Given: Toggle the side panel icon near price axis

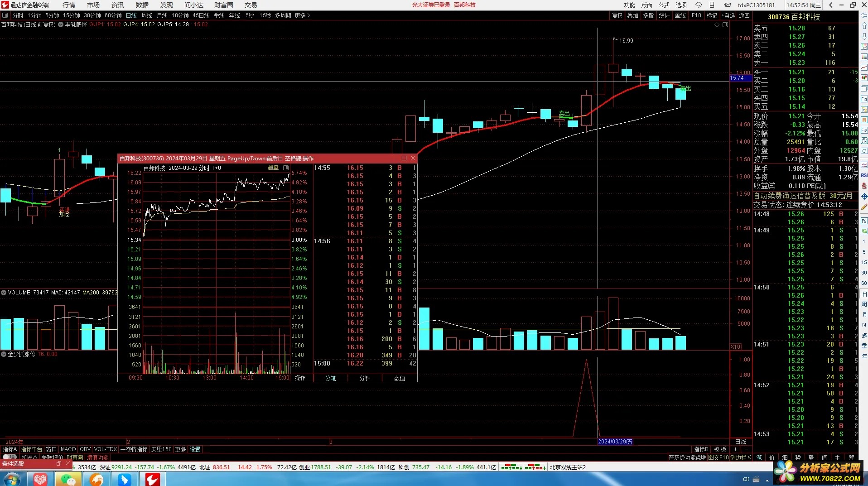Looking at the screenshot, I should tap(725, 24).
